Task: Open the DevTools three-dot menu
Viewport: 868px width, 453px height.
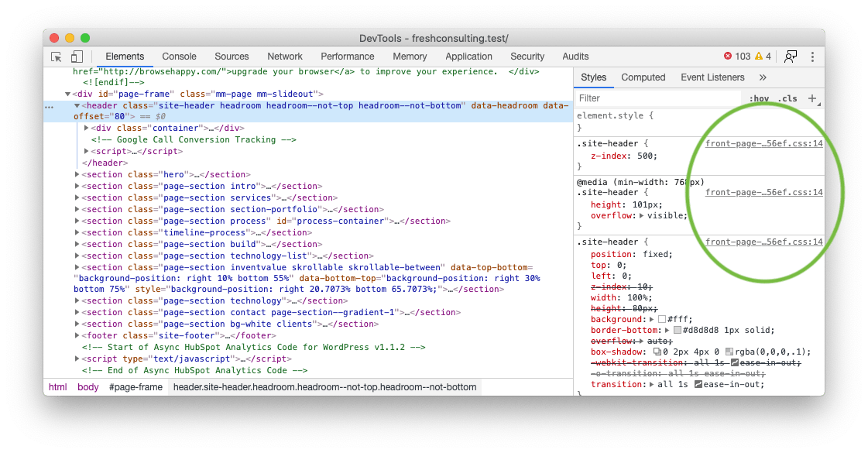Action: click(x=812, y=57)
